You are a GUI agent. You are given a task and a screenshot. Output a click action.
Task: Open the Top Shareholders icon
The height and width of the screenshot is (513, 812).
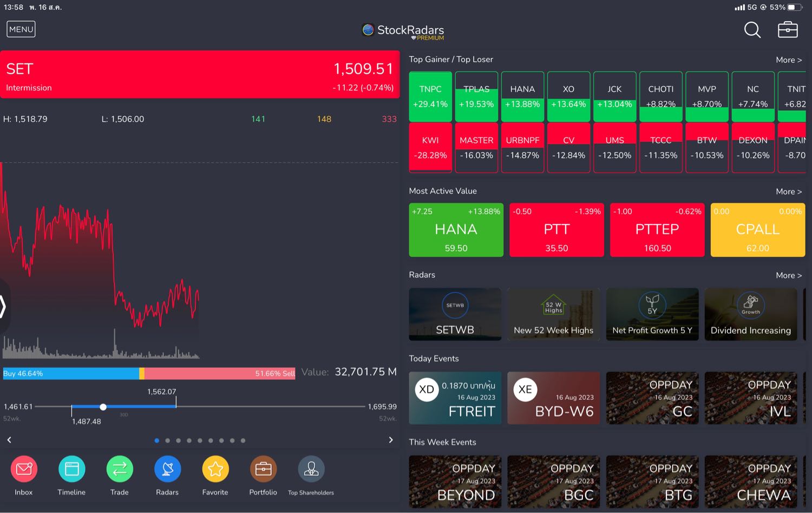pos(311,469)
